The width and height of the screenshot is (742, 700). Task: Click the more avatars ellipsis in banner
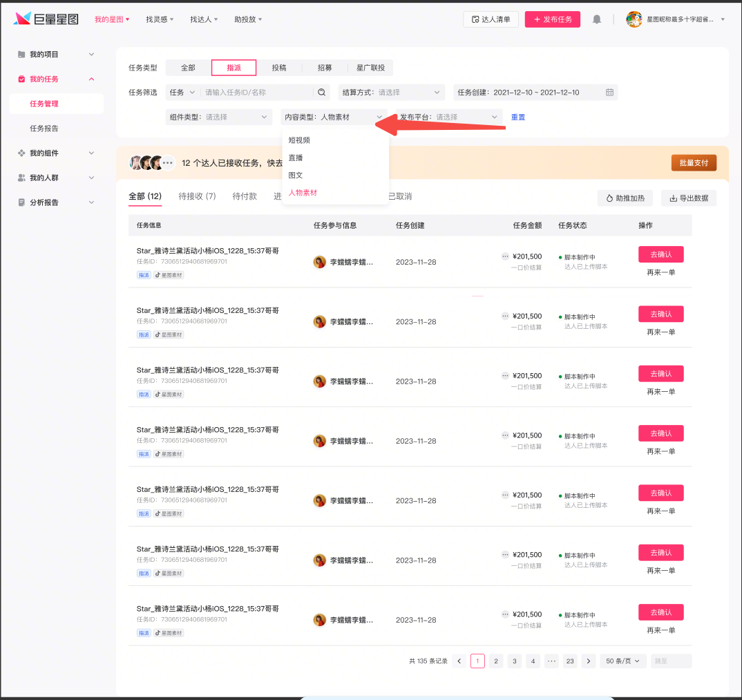(x=168, y=163)
